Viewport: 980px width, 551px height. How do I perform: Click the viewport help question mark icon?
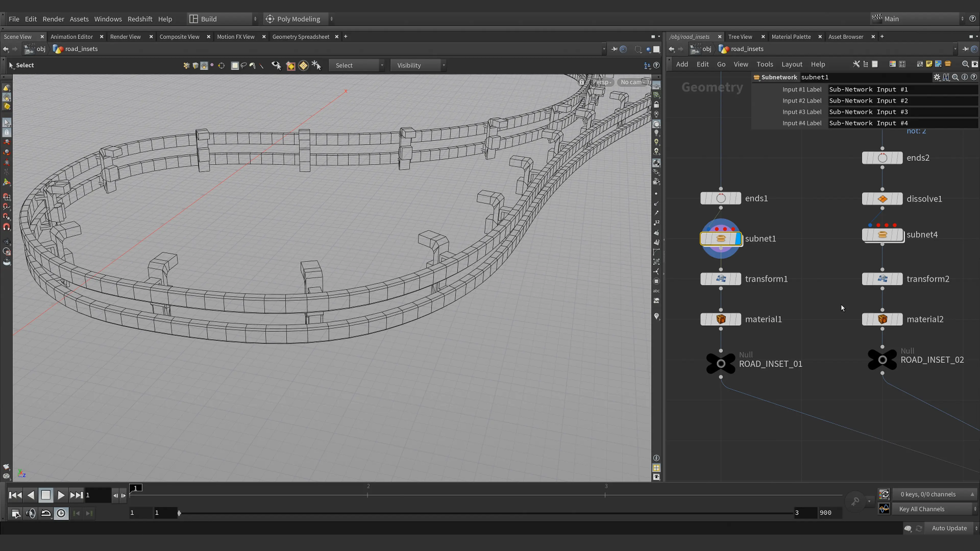tap(656, 65)
